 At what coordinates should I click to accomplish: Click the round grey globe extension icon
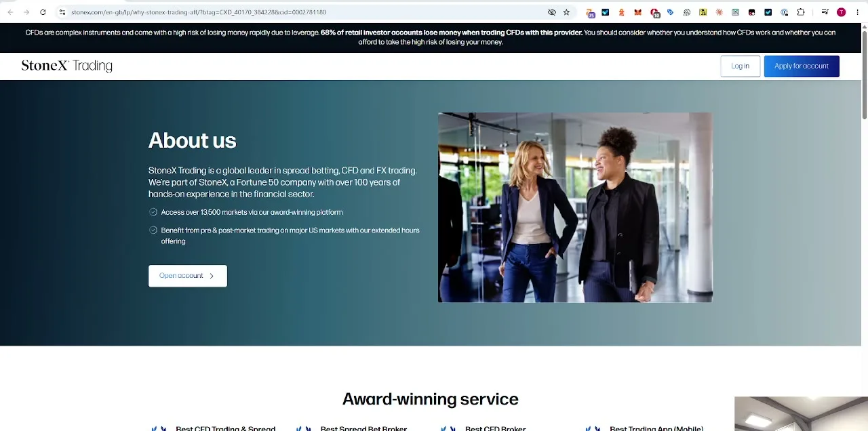click(x=687, y=12)
